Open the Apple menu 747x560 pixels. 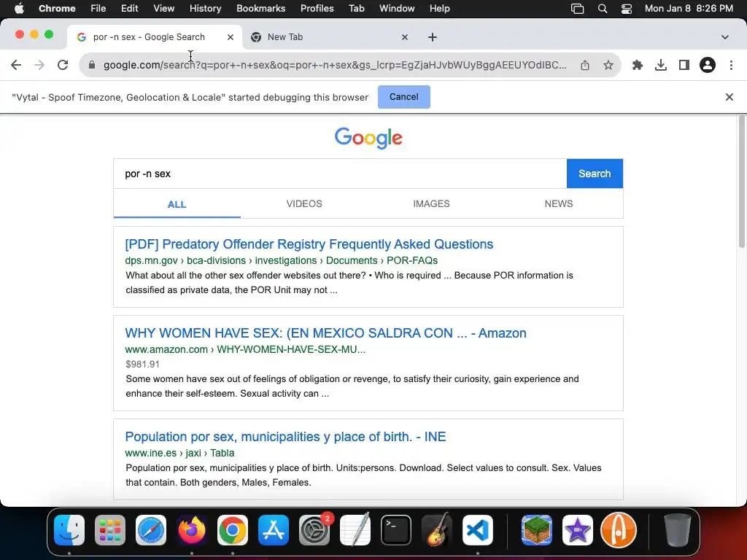pos(19,9)
